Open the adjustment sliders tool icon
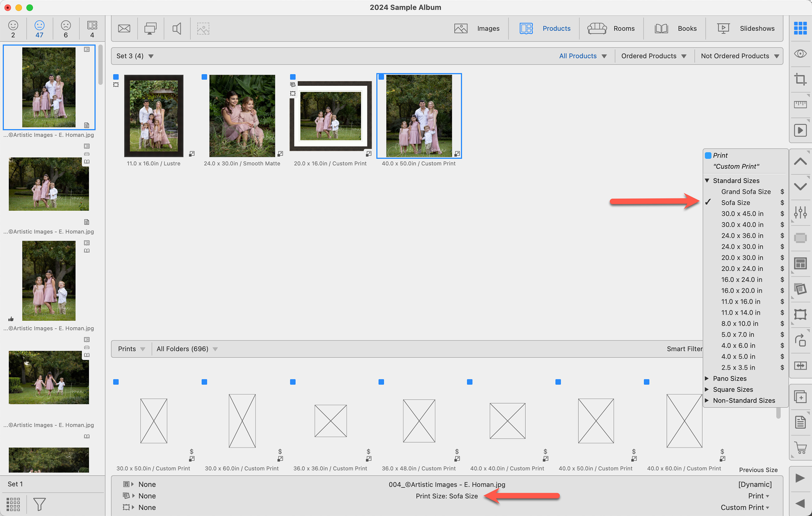This screenshot has width=812, height=516. pyautogui.click(x=800, y=212)
